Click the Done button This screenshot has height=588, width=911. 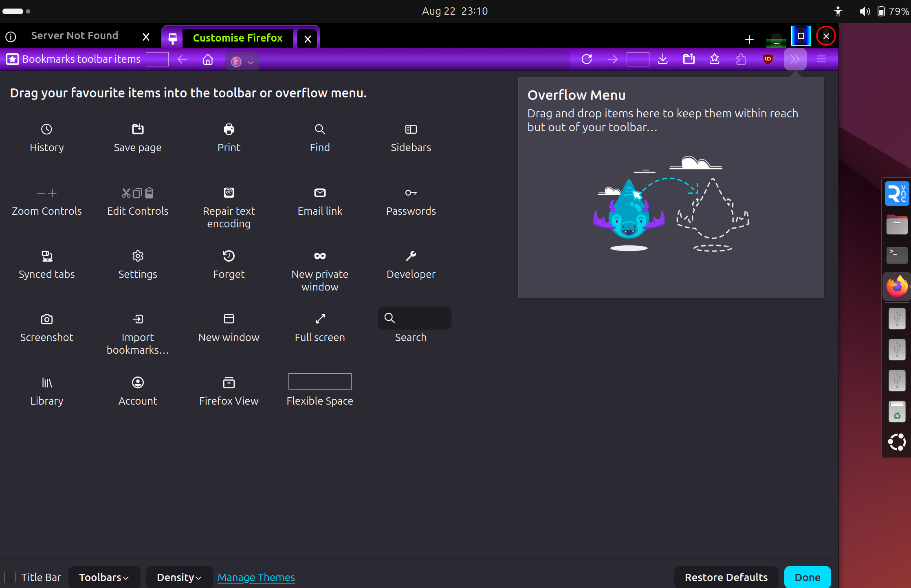click(808, 577)
